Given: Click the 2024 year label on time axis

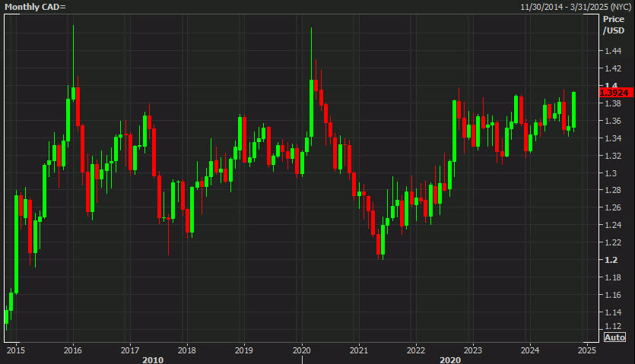Looking at the screenshot, I should (x=530, y=350).
